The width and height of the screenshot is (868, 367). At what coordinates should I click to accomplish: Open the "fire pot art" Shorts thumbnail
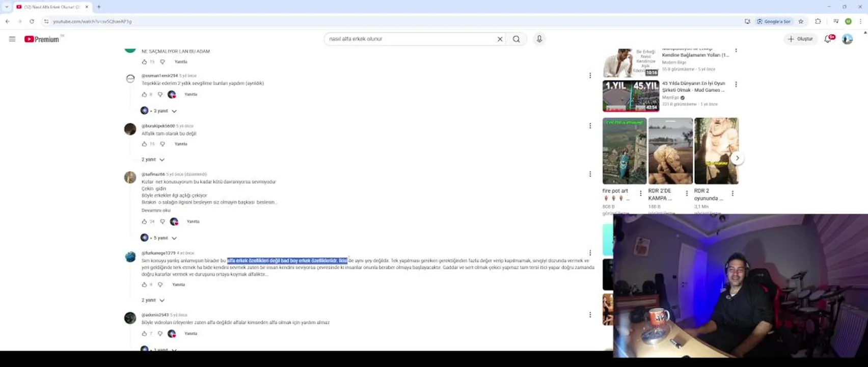coord(625,151)
